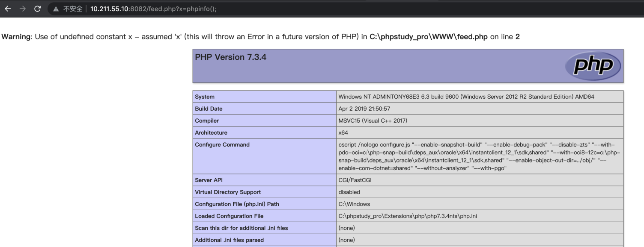Click the Windows NT system value cell
This screenshot has height=247, width=644.
[466, 97]
